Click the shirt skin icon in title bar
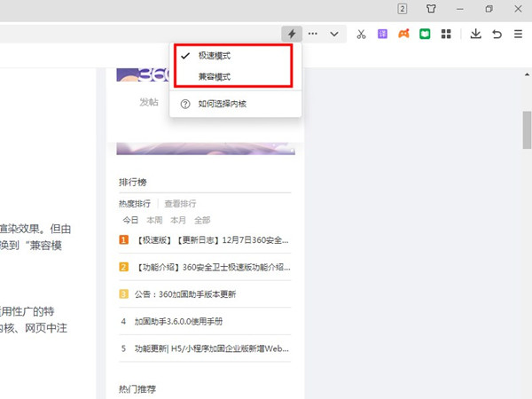 431,9
